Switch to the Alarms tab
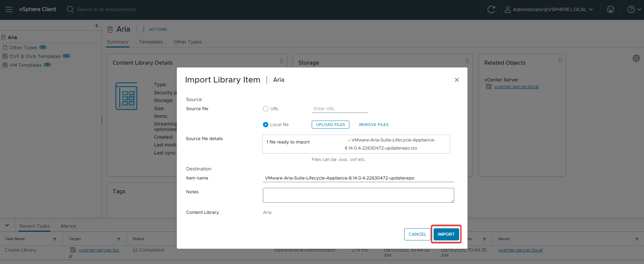This screenshot has height=264, width=644. [68, 226]
